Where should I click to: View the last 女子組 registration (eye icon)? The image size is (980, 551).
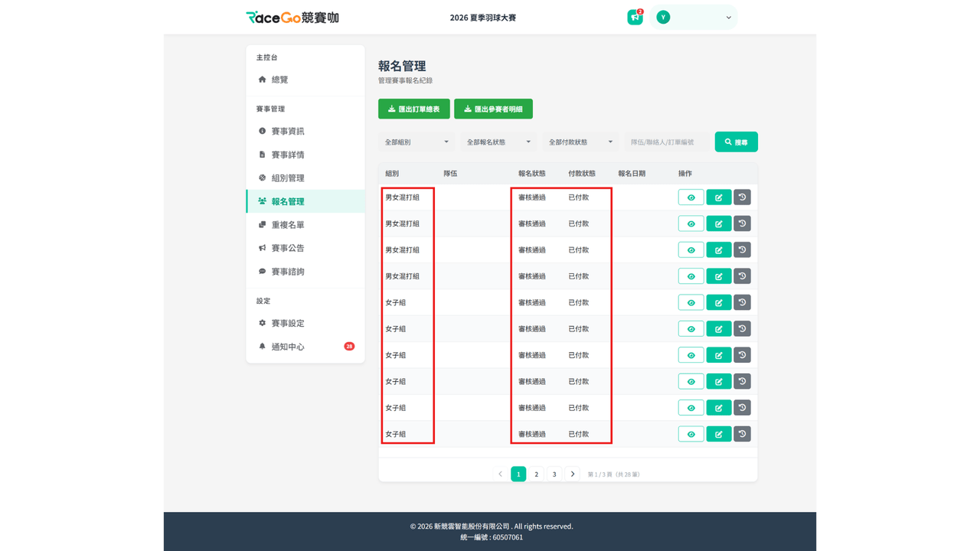691,434
